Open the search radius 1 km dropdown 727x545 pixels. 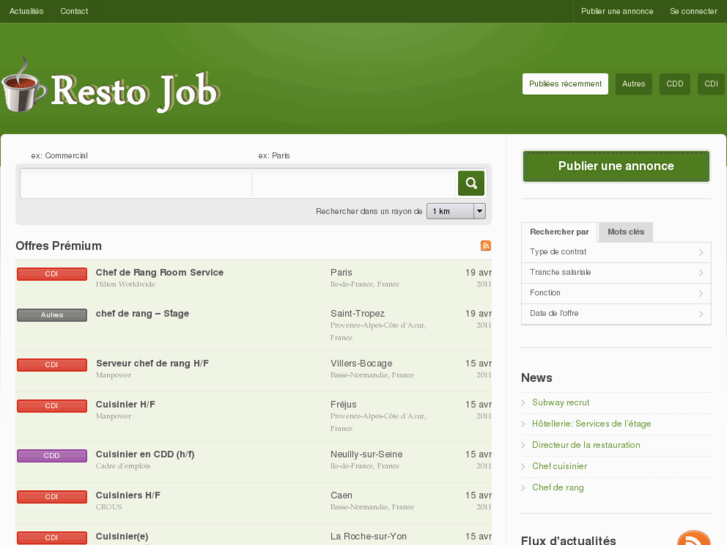[456, 211]
